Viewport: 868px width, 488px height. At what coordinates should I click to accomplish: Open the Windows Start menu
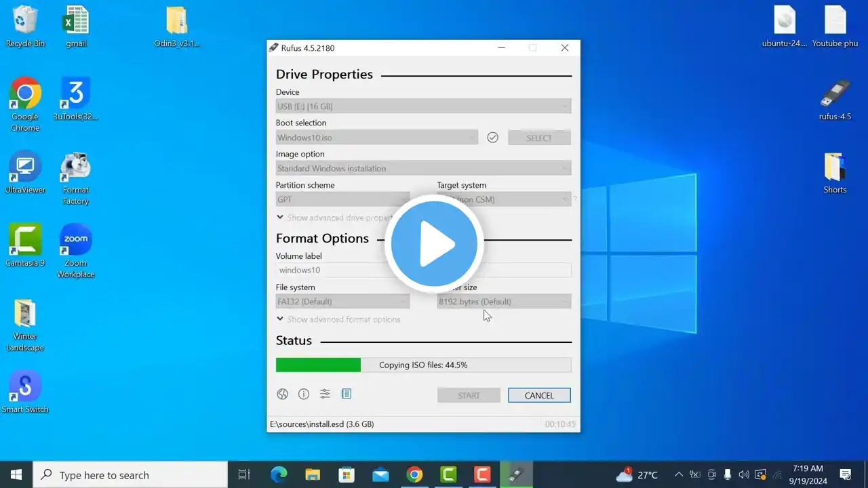(x=16, y=474)
